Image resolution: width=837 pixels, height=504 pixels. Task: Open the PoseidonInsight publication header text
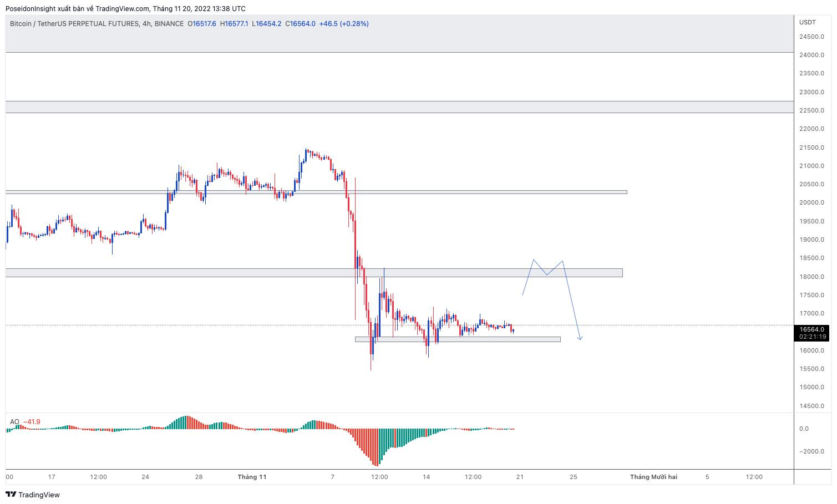point(125,8)
